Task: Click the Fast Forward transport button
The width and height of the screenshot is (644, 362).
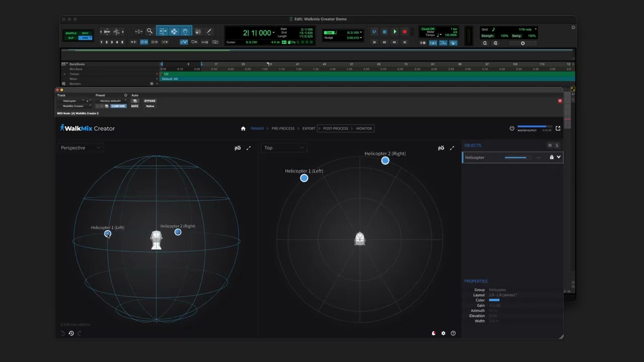Action: pos(394,42)
